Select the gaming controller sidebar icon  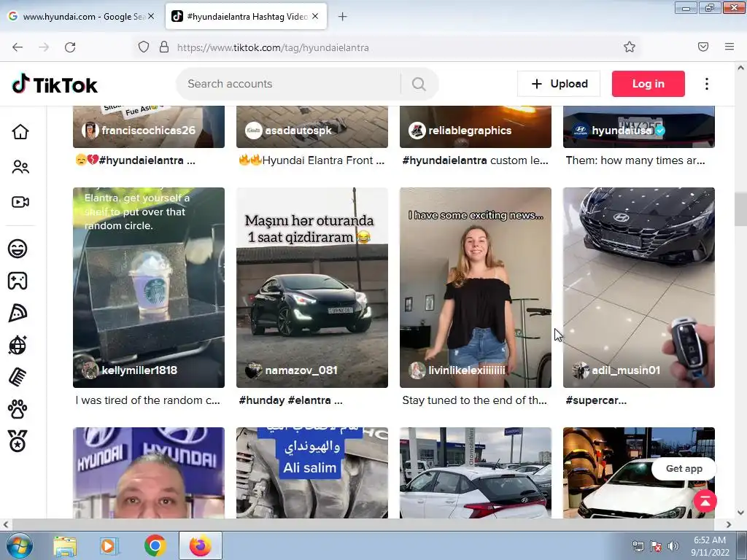(18, 281)
